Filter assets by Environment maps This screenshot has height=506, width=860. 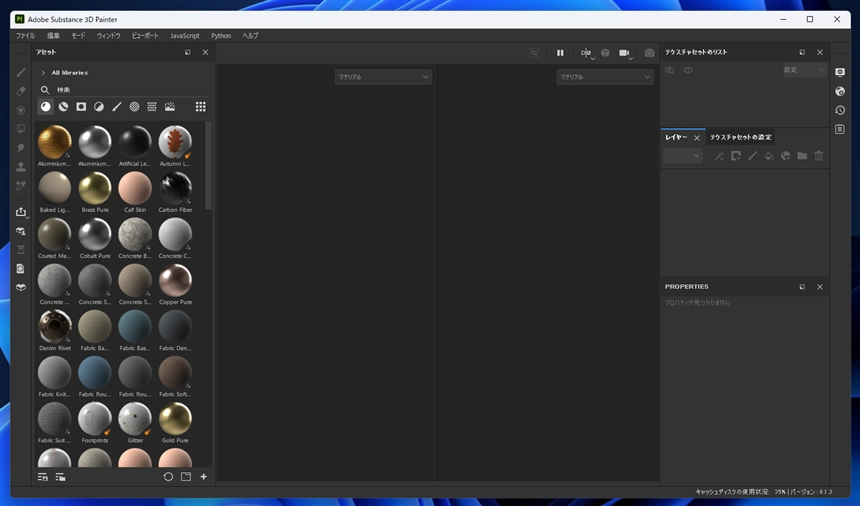170,107
